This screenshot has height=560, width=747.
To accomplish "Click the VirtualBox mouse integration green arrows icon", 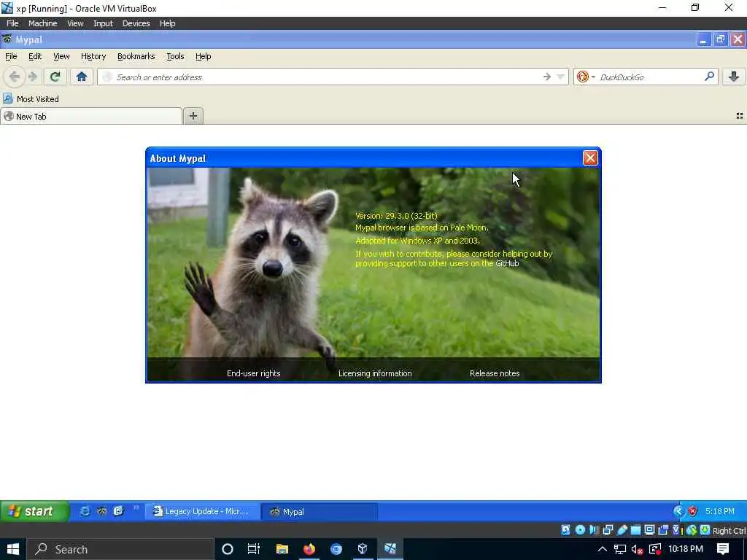I will [x=692, y=530].
